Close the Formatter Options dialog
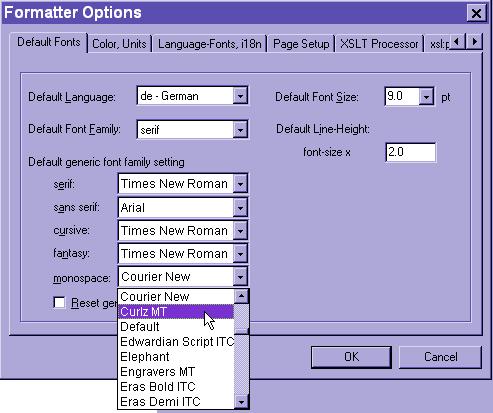 476,13
